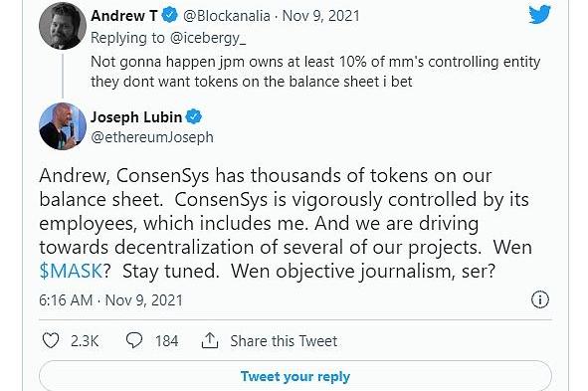Click Share this Tweet link

click(x=284, y=341)
